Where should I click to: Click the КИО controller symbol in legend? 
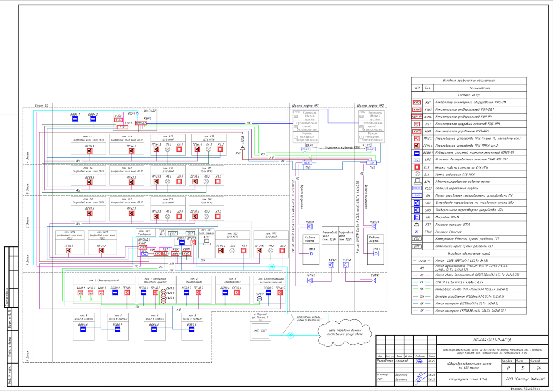417,103
